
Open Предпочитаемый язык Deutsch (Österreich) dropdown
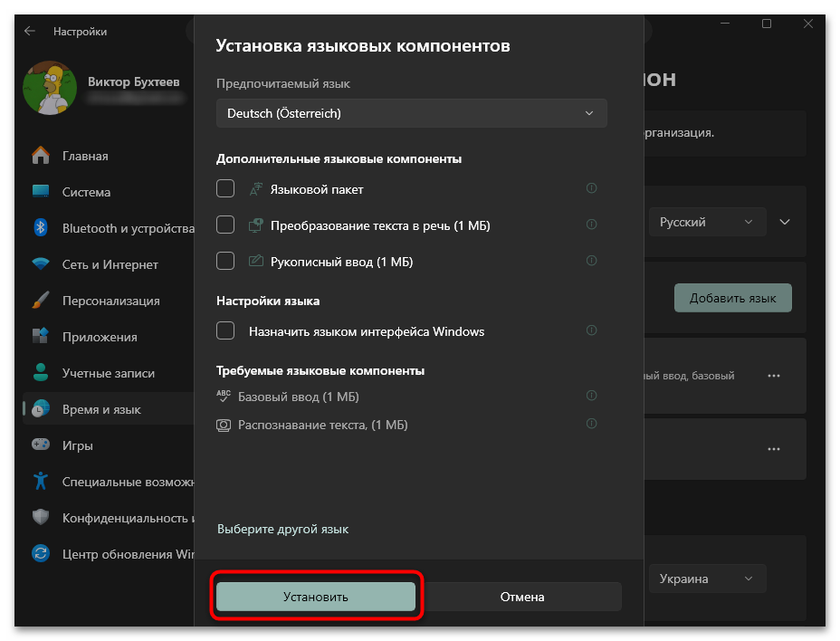pyautogui.click(x=412, y=113)
